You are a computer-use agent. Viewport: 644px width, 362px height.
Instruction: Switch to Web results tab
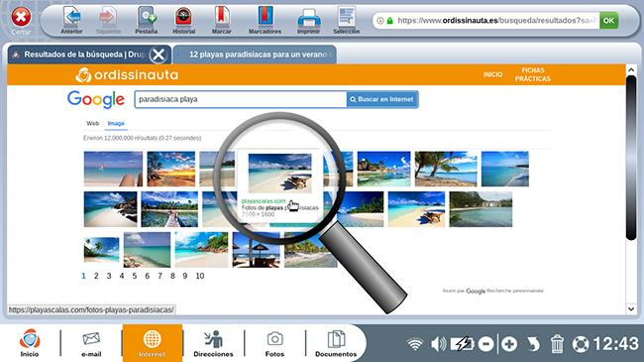[92, 123]
